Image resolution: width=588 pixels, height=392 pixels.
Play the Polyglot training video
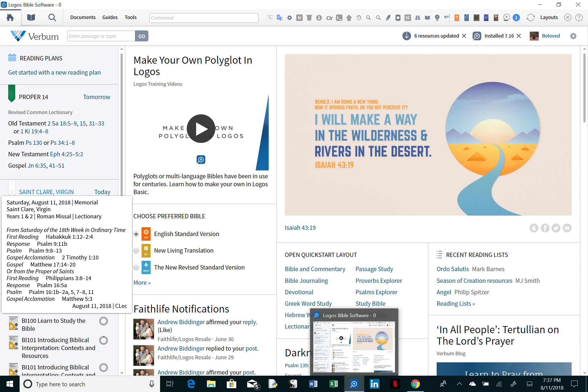[201, 129]
